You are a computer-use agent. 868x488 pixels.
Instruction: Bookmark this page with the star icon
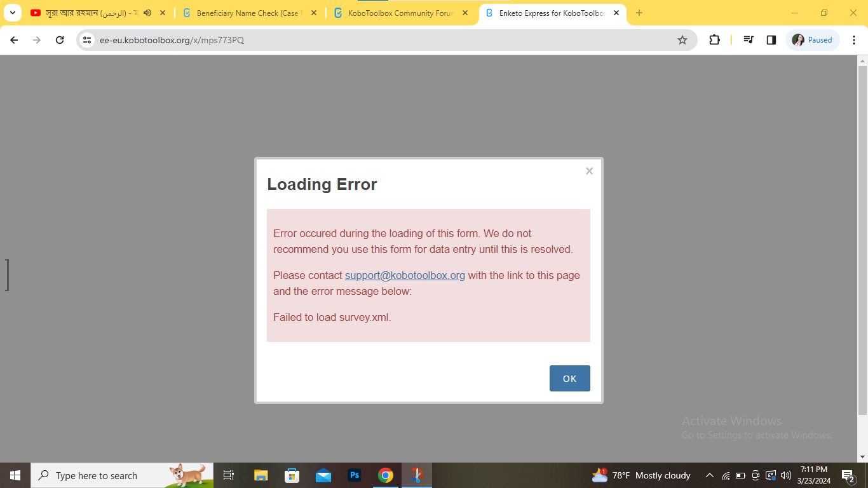pyautogui.click(x=682, y=40)
